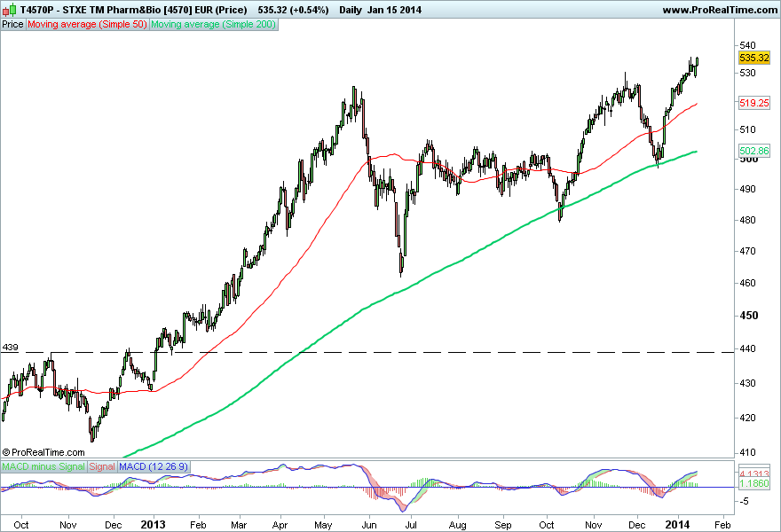Click the Jan 15 2014 date in the header

pyautogui.click(x=394, y=10)
